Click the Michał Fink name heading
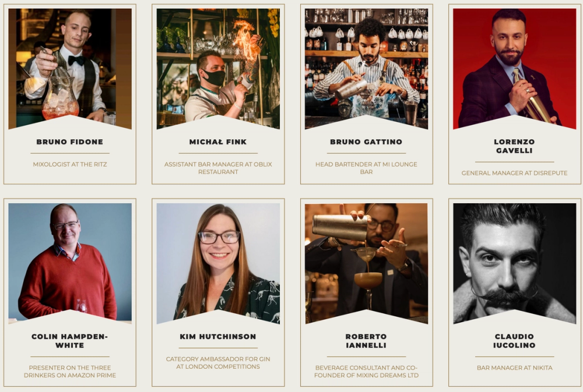583x392 pixels. [218, 142]
